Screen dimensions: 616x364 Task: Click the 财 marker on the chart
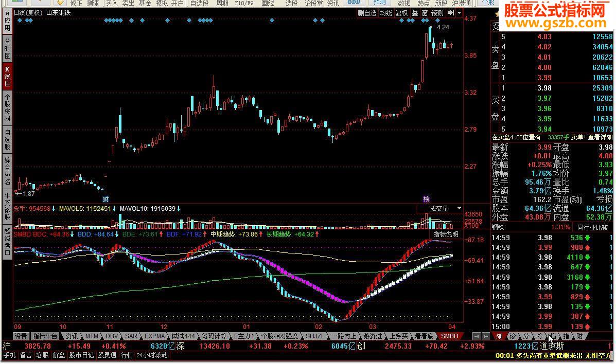(105, 199)
